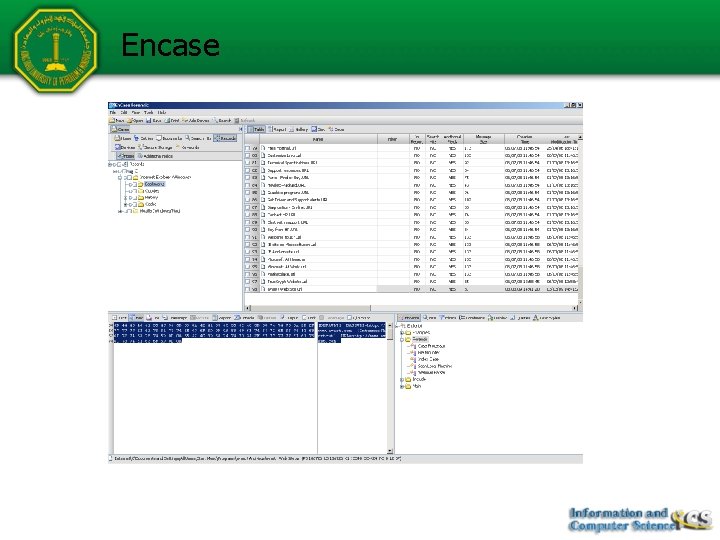Open the Tools menu

tap(149, 112)
